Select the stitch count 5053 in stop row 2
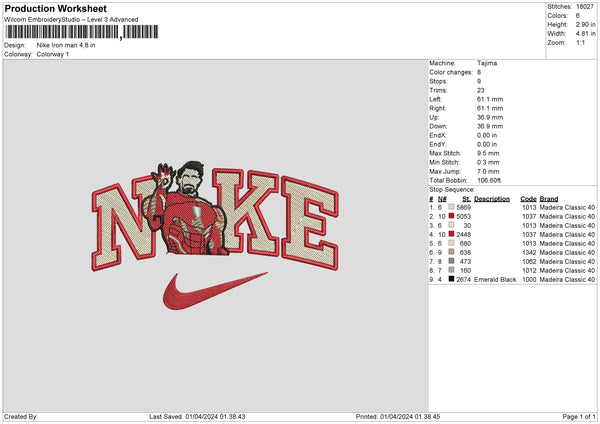This screenshot has width=600, height=424. pyautogui.click(x=464, y=216)
